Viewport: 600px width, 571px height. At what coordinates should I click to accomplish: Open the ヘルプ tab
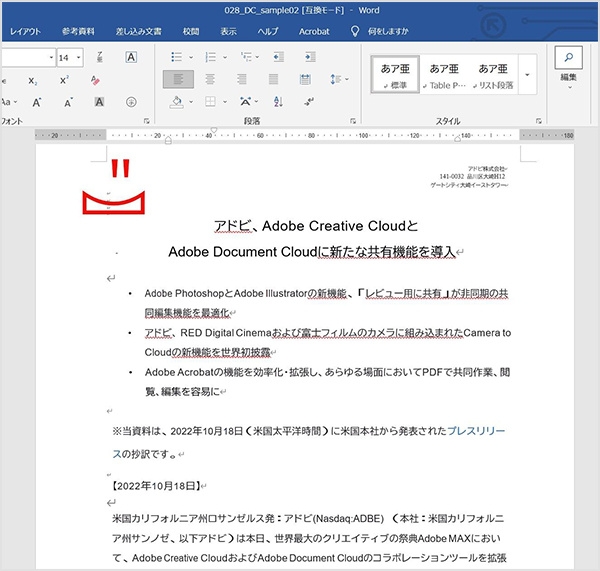tap(267, 31)
